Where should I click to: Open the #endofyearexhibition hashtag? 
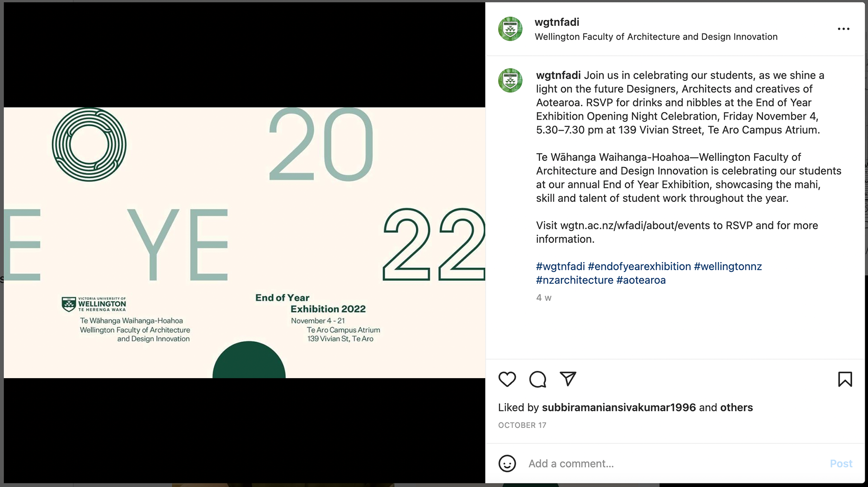639,267
